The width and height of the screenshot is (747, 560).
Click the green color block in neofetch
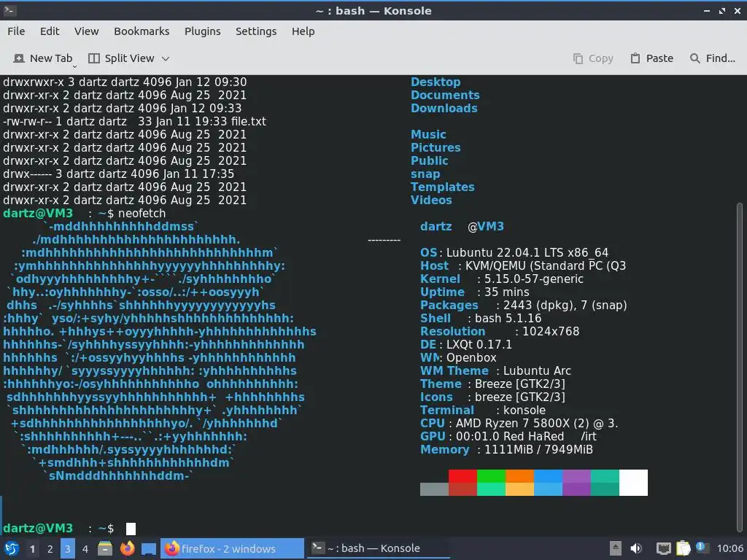(x=491, y=476)
